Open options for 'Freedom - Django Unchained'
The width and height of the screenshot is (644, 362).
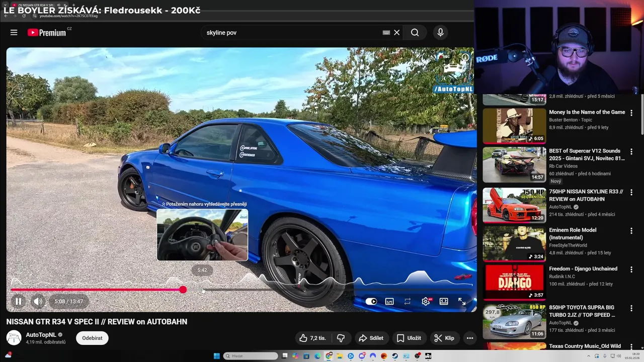631,269
